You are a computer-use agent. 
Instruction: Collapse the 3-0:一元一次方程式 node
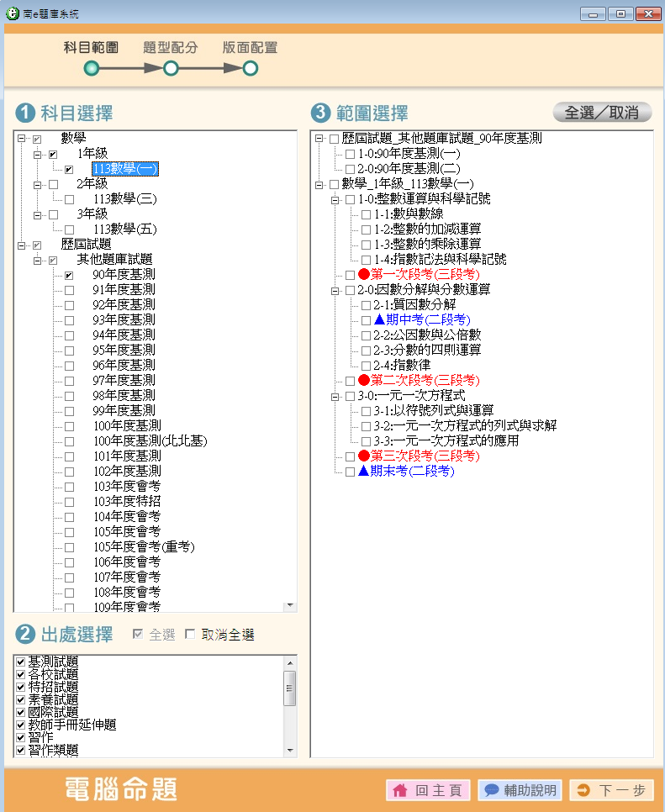click(x=335, y=396)
